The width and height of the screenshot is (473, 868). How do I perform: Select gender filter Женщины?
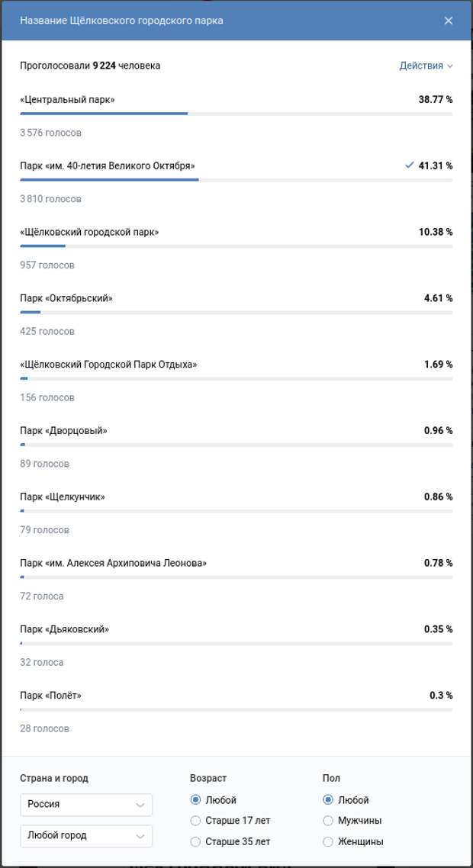pos(352,842)
